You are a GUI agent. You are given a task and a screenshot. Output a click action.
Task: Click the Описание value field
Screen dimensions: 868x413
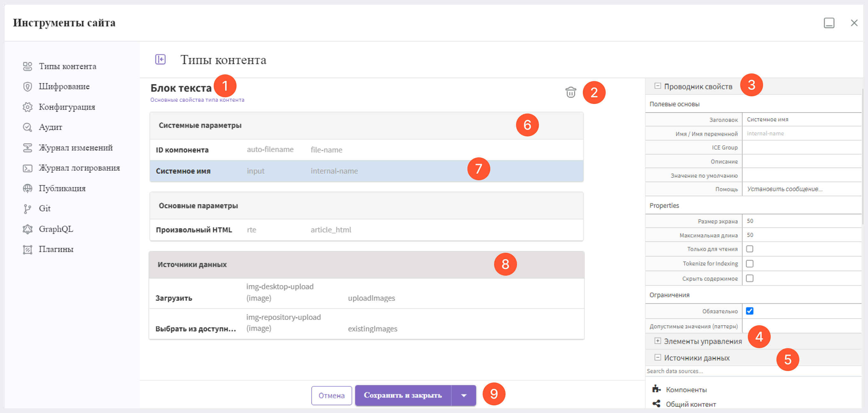point(801,162)
